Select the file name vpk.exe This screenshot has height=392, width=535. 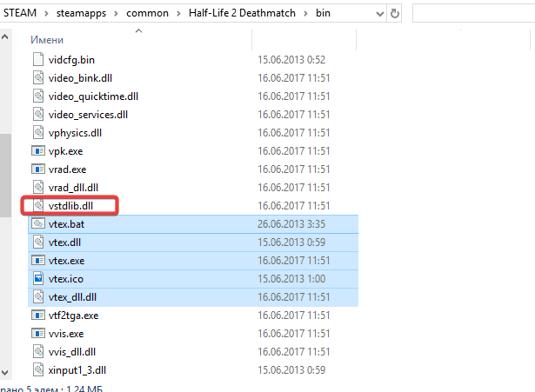pyautogui.click(x=65, y=151)
